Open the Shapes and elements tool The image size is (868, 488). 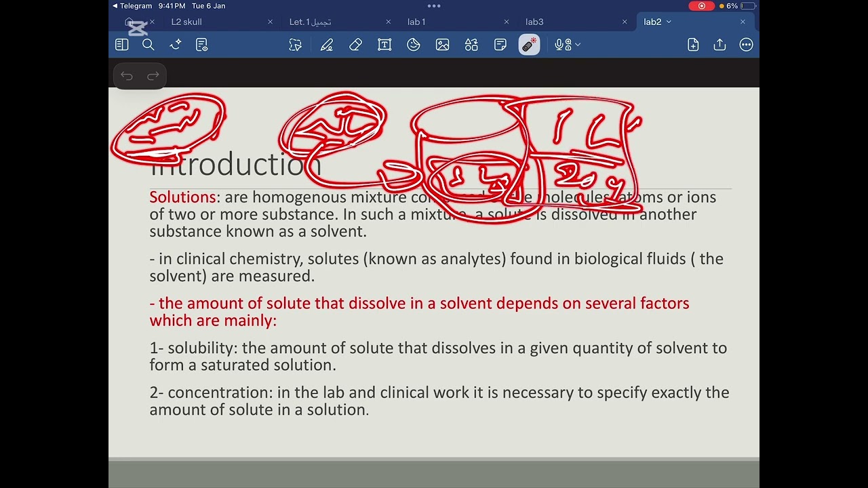471,45
